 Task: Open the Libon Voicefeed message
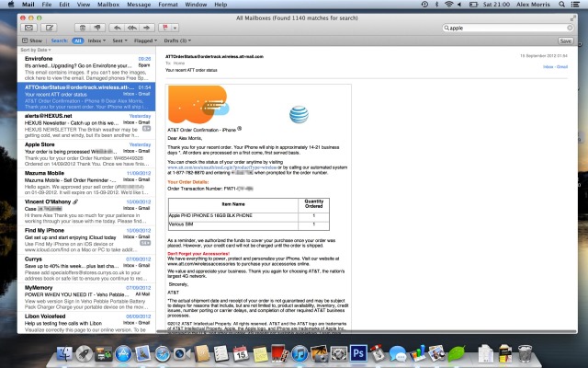(x=86, y=323)
